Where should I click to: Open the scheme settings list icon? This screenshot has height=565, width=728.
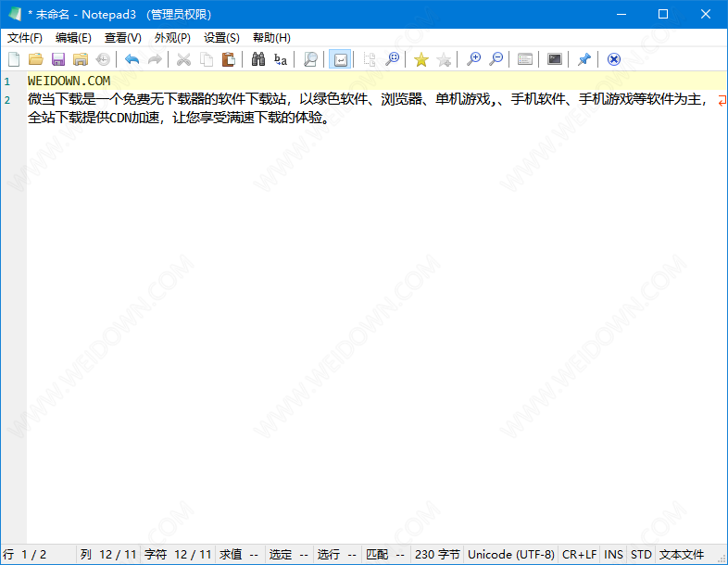(x=525, y=59)
